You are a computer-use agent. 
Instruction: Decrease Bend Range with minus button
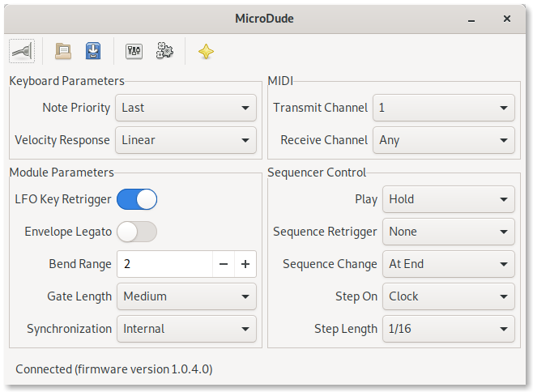point(224,264)
